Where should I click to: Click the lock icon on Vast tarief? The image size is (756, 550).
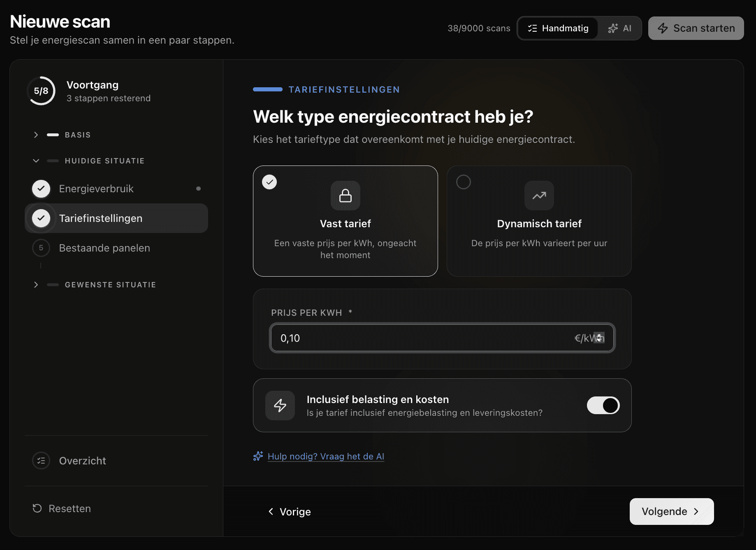click(x=345, y=196)
